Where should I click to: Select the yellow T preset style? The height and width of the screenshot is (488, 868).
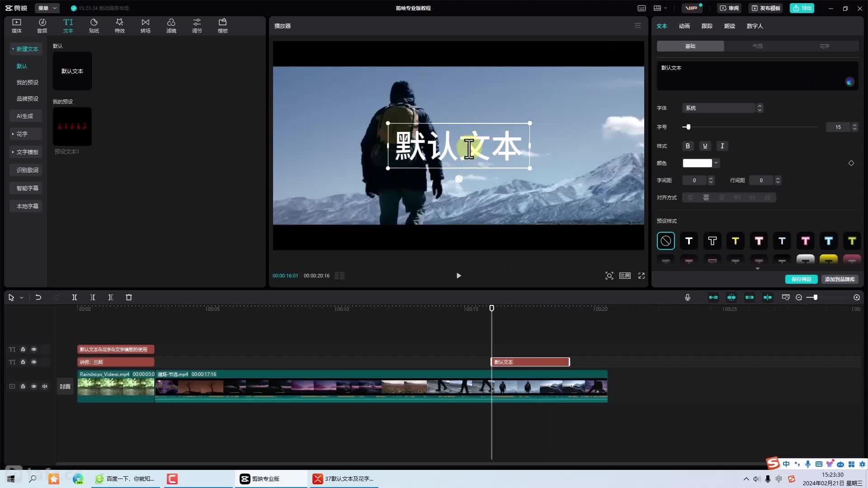(x=736, y=241)
